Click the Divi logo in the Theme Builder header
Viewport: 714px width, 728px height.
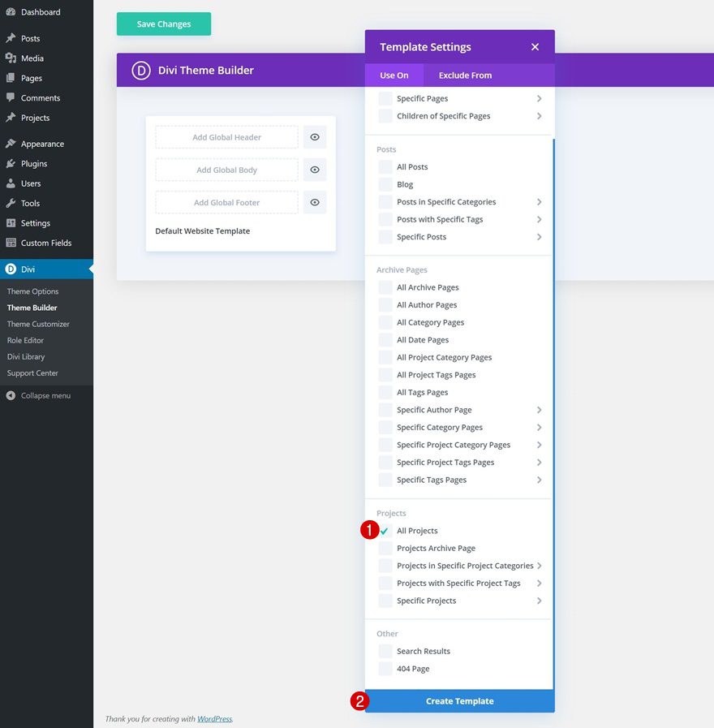tap(141, 71)
